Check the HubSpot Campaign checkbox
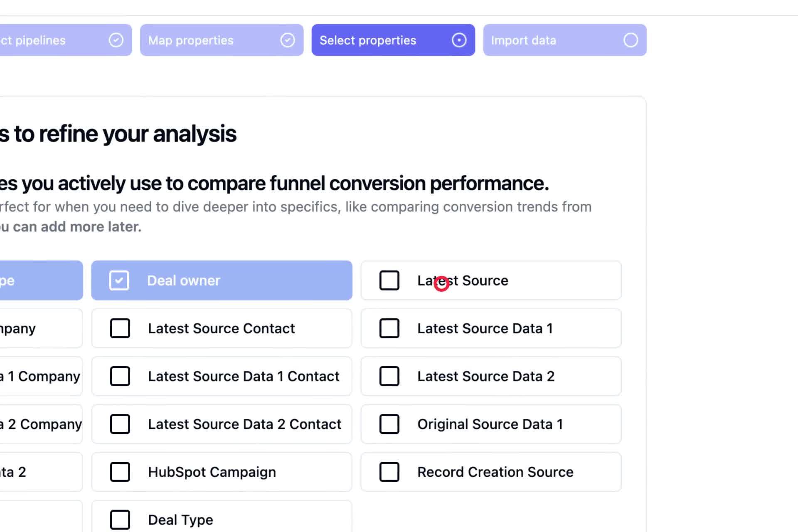The height and width of the screenshot is (532, 798). 120,472
